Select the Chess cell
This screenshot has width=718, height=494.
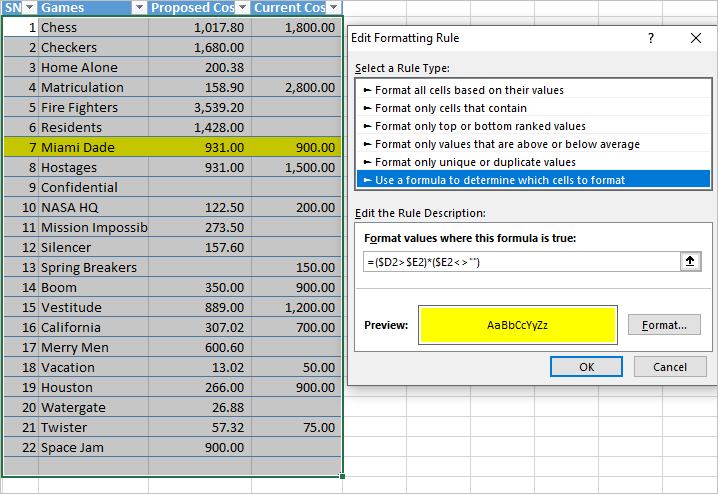(x=93, y=27)
